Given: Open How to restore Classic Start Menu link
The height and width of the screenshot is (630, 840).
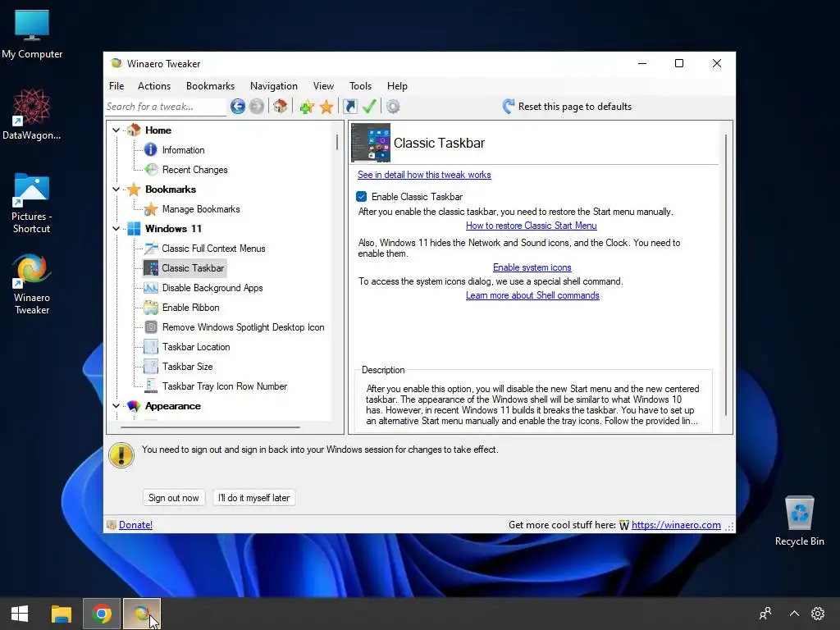Looking at the screenshot, I should click(x=532, y=226).
